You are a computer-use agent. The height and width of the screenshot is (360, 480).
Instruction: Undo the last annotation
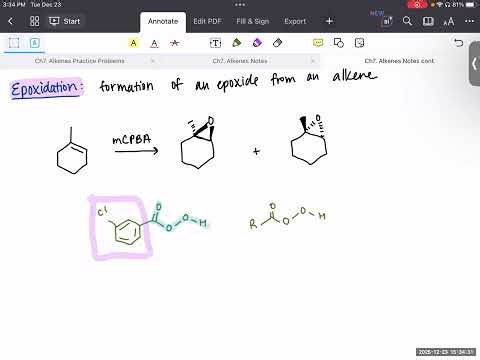[x=459, y=43]
